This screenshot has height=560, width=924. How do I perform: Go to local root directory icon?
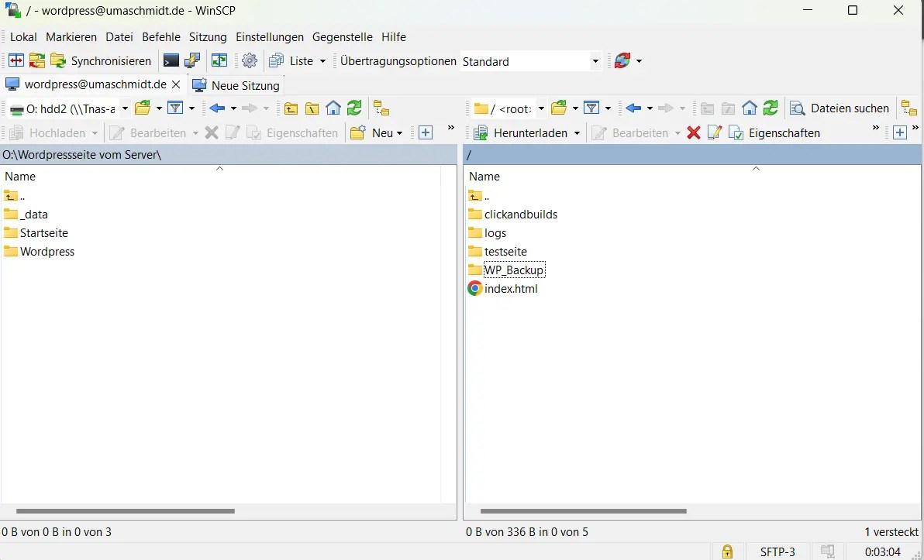click(x=312, y=108)
